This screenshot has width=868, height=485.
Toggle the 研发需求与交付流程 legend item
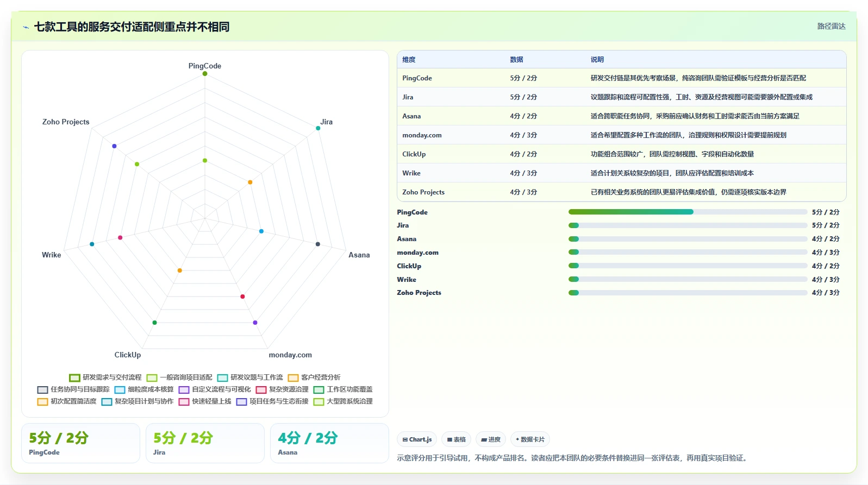coord(105,377)
